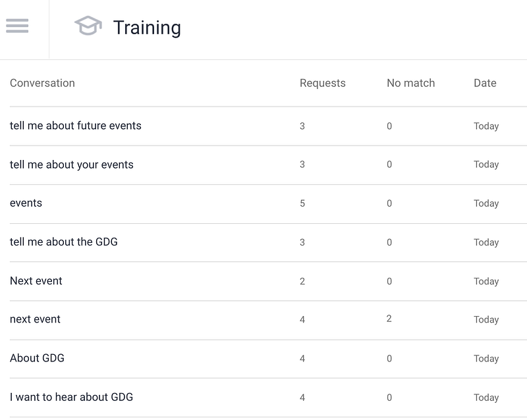The height and width of the screenshot is (420, 527).
Task: Click the Training graduation cap icon
Action: tap(88, 26)
